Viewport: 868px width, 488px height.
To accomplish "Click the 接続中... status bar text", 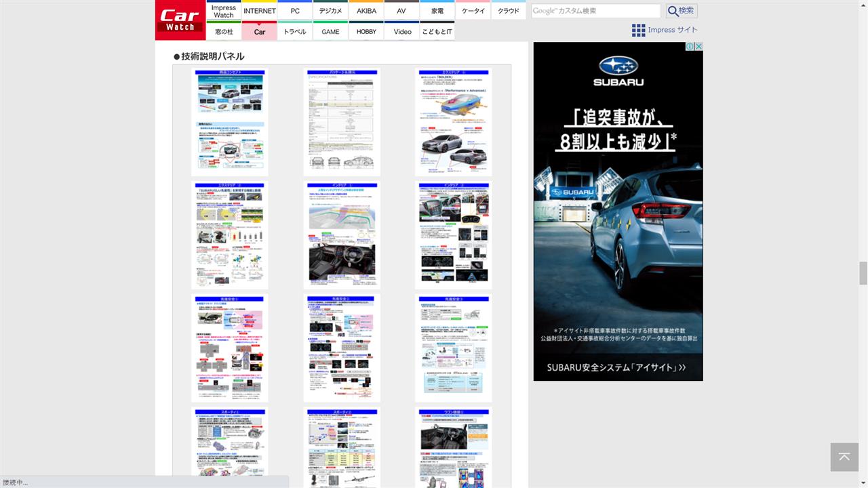I will tap(15, 483).
